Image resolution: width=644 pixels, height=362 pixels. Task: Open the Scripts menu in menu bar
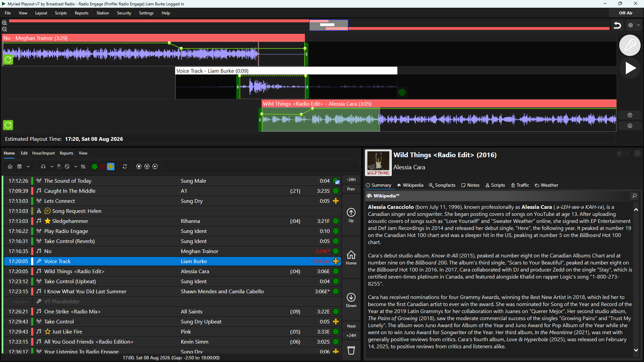(61, 13)
